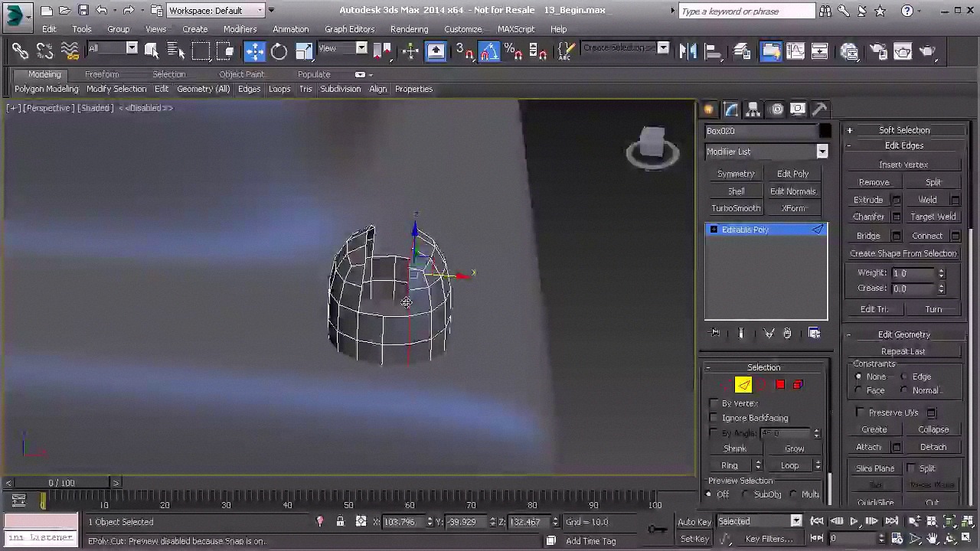Screen dimensions: 980x551
Task: Click the object color swatch beside Box020
Action: click(x=824, y=131)
